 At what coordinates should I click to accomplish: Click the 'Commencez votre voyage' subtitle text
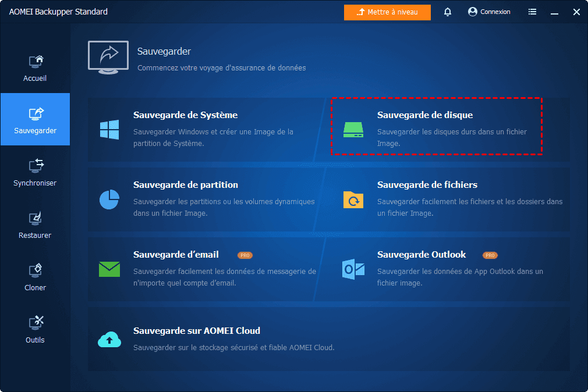[x=222, y=68]
